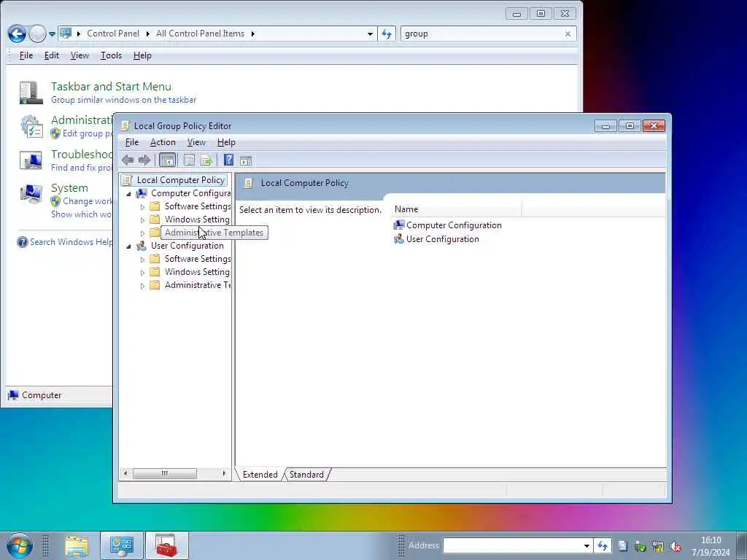Viewport: 747px width, 560px height.
Task: Open File menu in Local Group Policy Editor
Action: [131, 142]
